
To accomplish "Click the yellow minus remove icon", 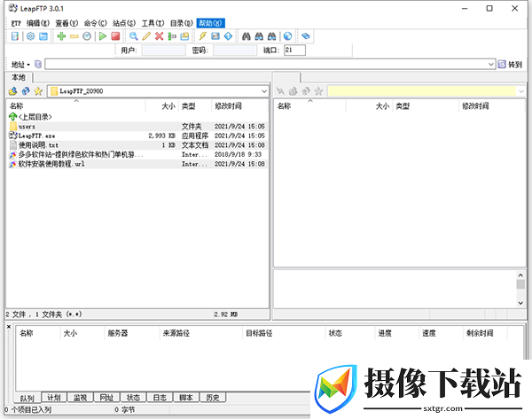I will [74, 36].
